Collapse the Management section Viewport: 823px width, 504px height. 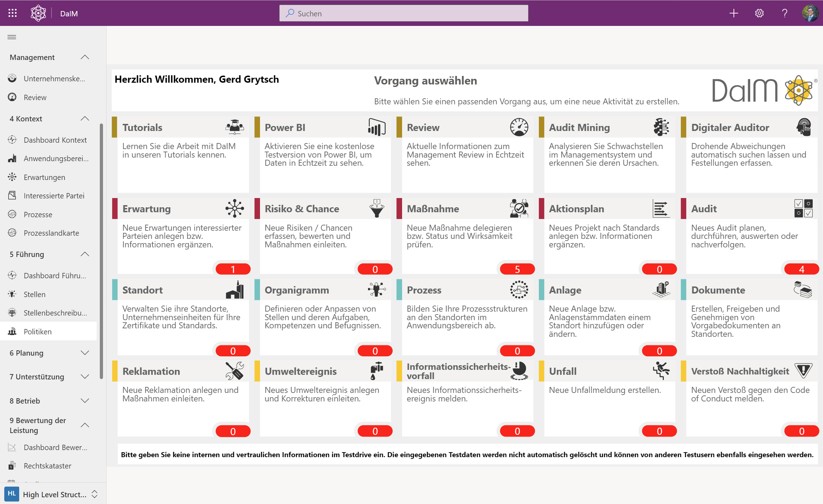[x=85, y=57]
